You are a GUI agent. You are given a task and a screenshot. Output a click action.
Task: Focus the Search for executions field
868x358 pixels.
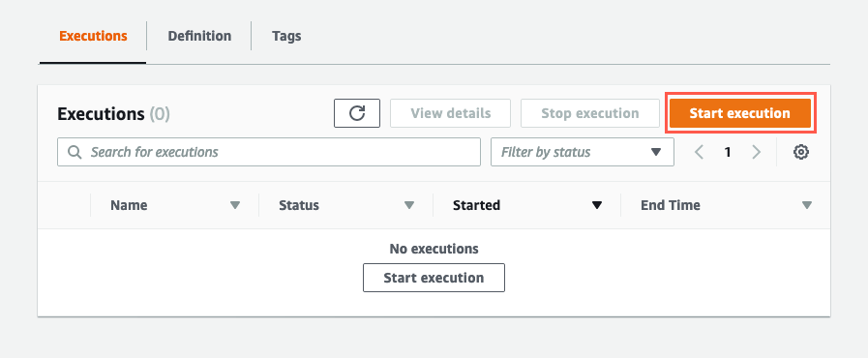(x=269, y=152)
